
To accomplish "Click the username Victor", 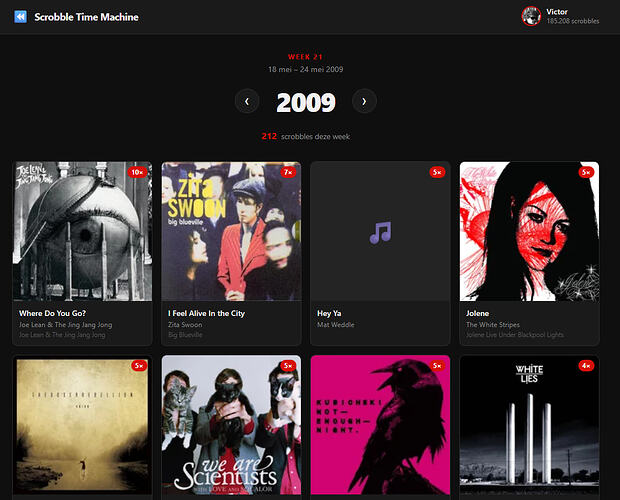I will (557, 12).
